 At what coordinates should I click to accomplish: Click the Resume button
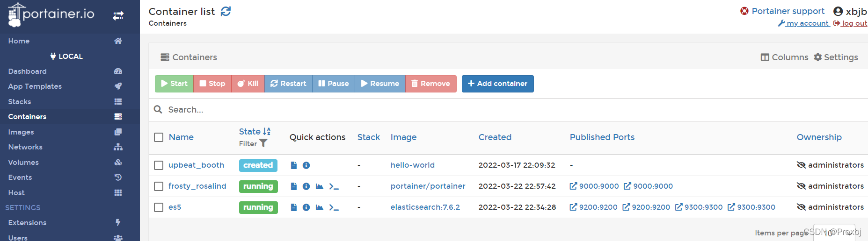pyautogui.click(x=380, y=84)
